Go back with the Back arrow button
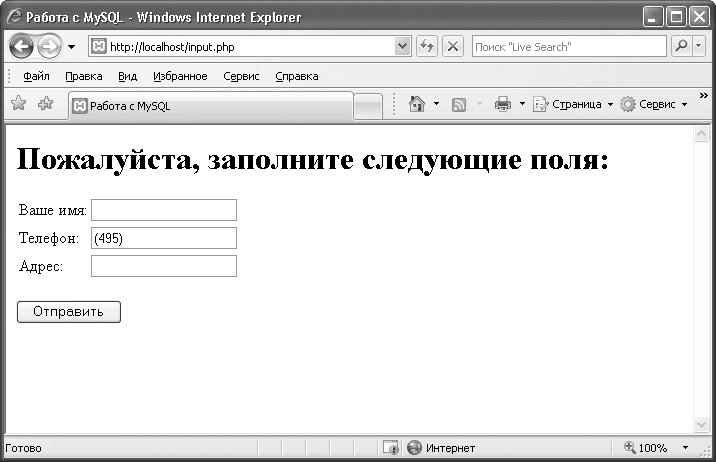The width and height of the screenshot is (716, 462). (21, 47)
